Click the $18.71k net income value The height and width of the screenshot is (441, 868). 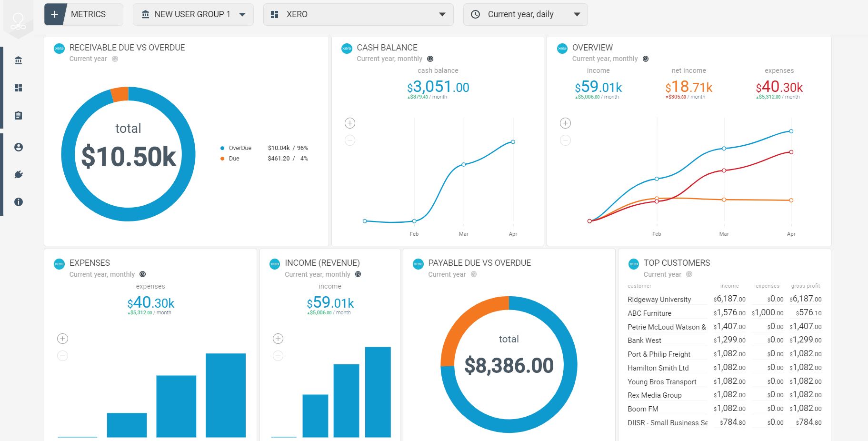(x=688, y=87)
